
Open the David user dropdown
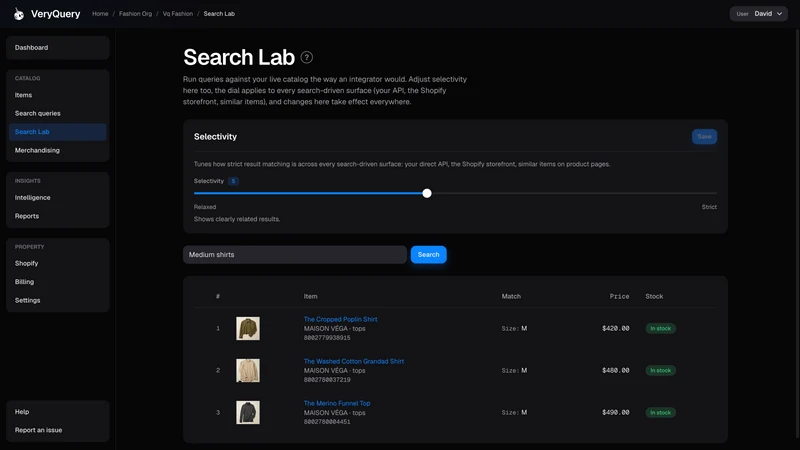point(759,14)
